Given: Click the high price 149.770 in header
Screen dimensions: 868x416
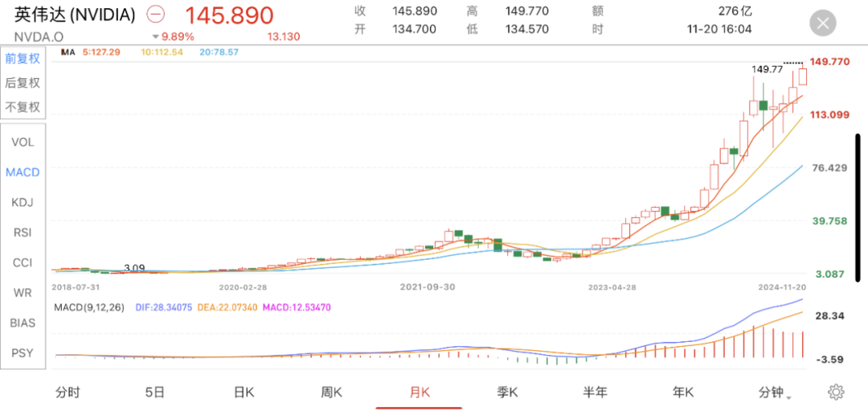Looking at the screenshot, I should click(x=527, y=11).
